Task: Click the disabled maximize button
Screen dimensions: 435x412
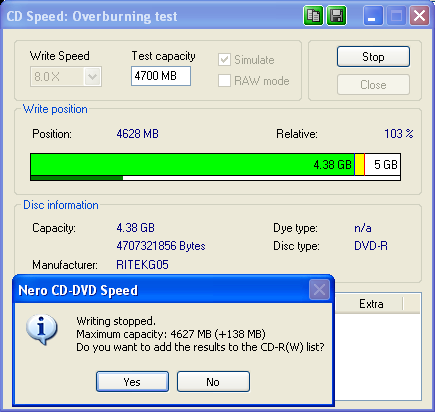Action: [396, 16]
